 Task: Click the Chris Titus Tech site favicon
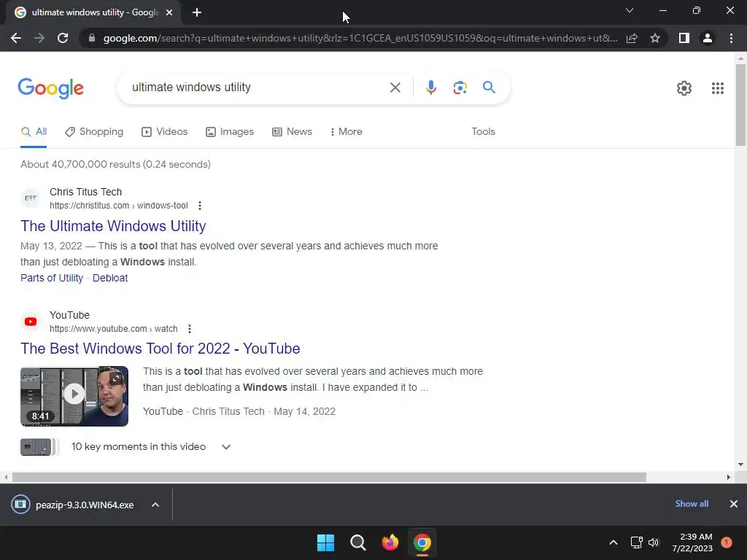coord(31,198)
